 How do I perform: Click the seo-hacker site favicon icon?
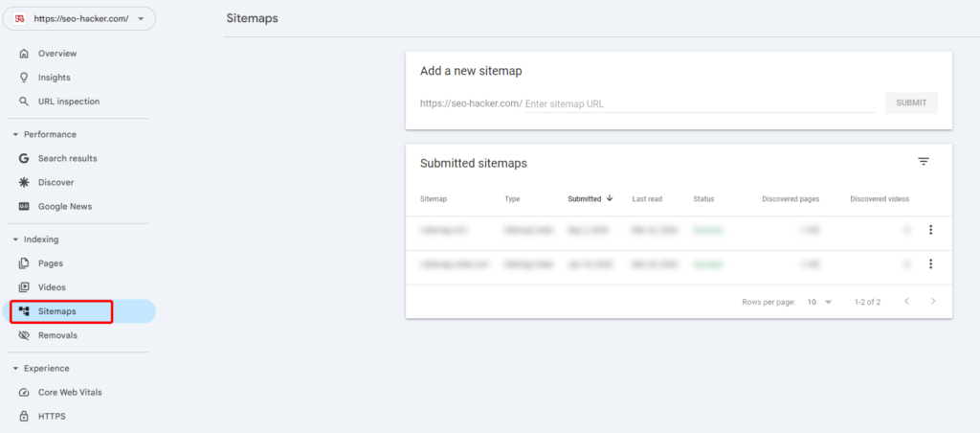19,19
